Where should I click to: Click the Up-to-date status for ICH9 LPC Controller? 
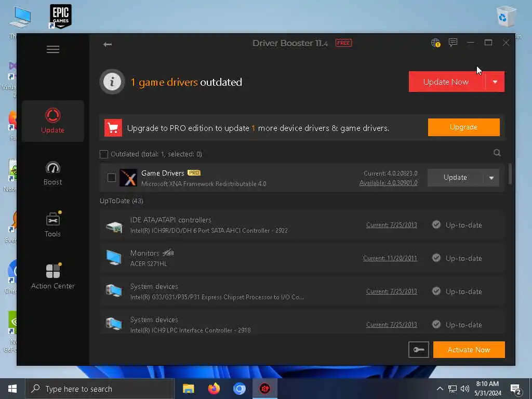click(463, 325)
